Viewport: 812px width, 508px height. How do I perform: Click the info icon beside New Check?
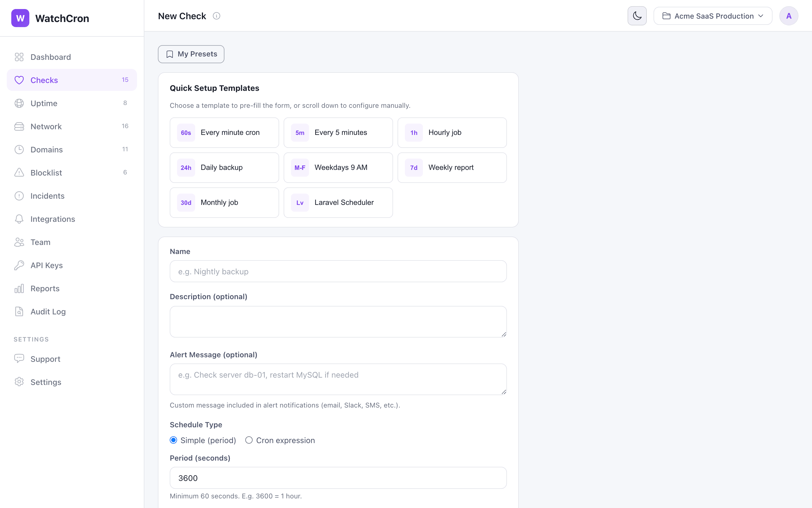217,16
